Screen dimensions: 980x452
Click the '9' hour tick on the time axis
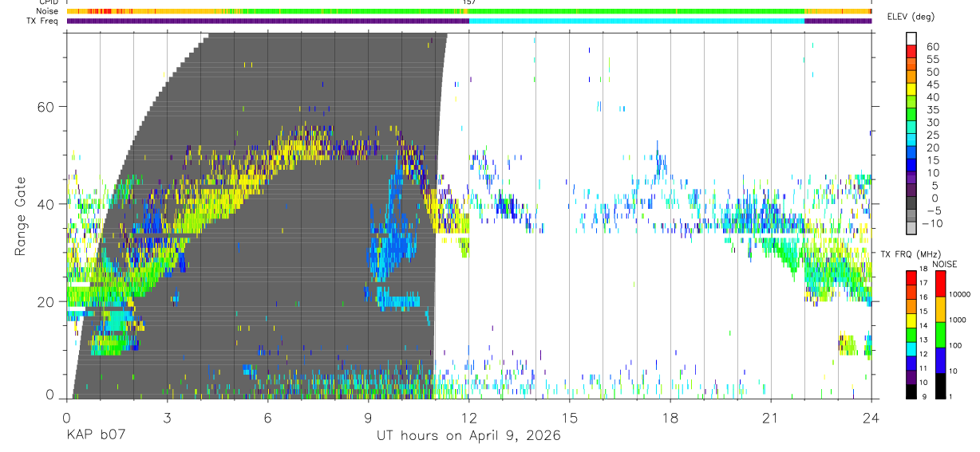pos(368,418)
